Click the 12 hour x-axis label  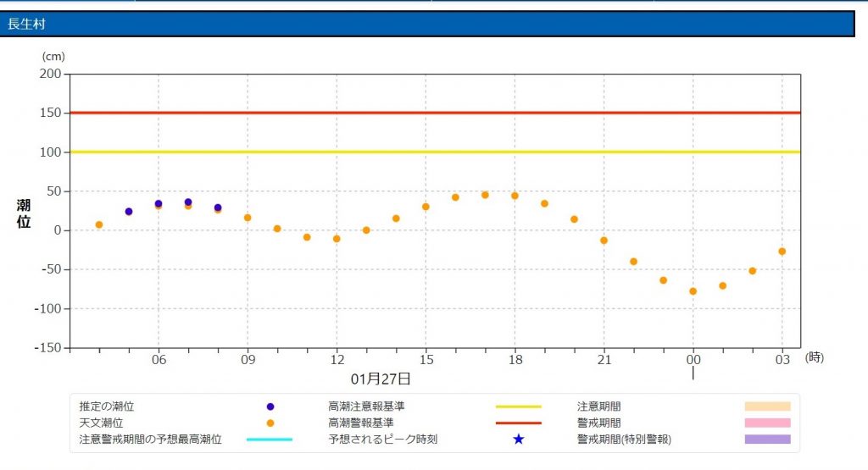337,360
